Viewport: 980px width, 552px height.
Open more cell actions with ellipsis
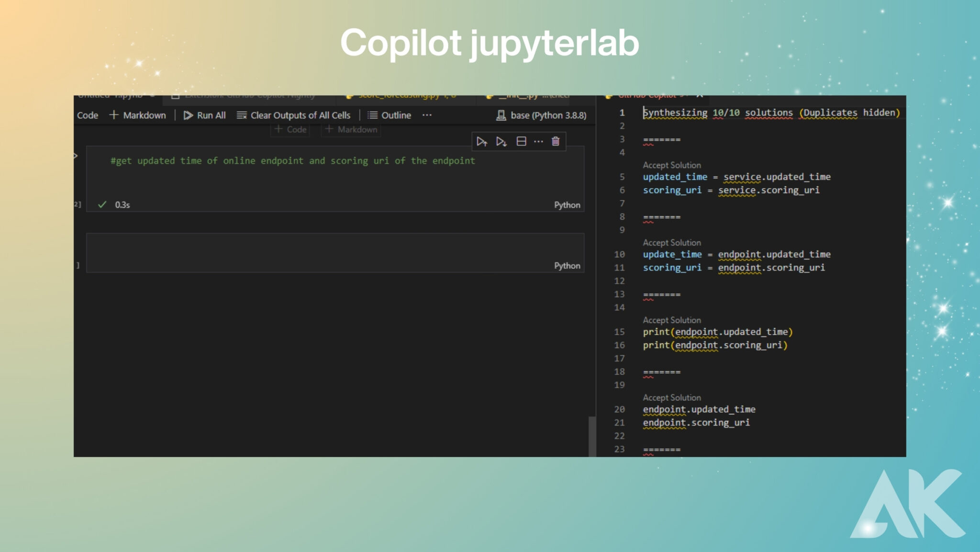(539, 141)
